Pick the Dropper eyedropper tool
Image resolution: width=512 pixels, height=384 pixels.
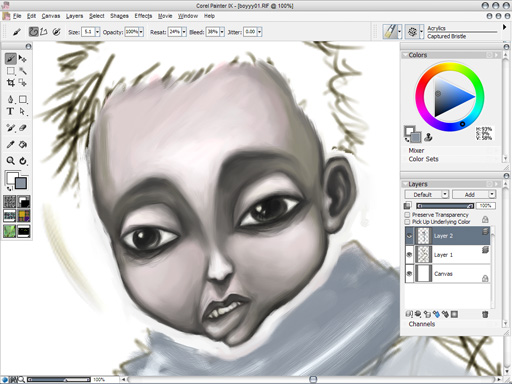[10, 144]
